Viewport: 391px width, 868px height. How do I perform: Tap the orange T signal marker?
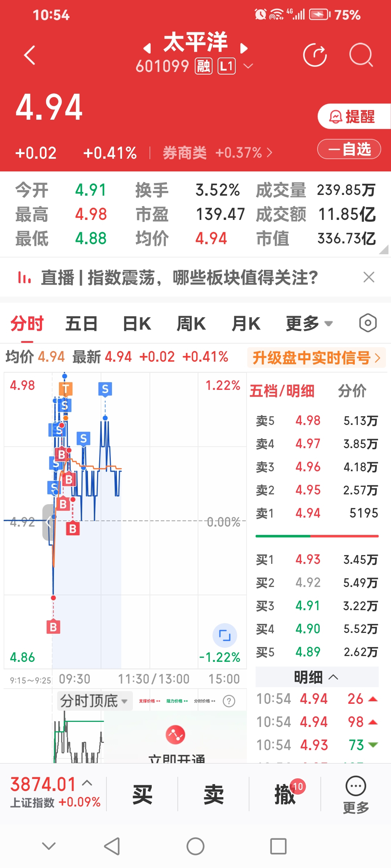click(x=66, y=389)
